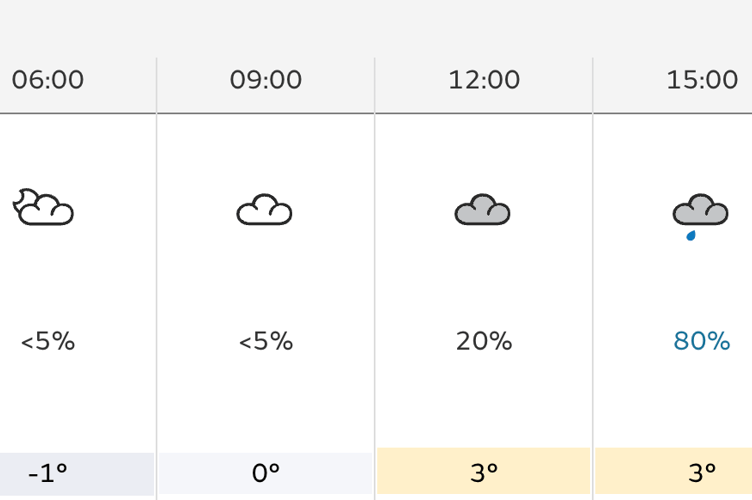Viewport: 752px width, 500px height.
Task: Click the blue raindrop below the 15:00 cloud
Action: click(691, 235)
